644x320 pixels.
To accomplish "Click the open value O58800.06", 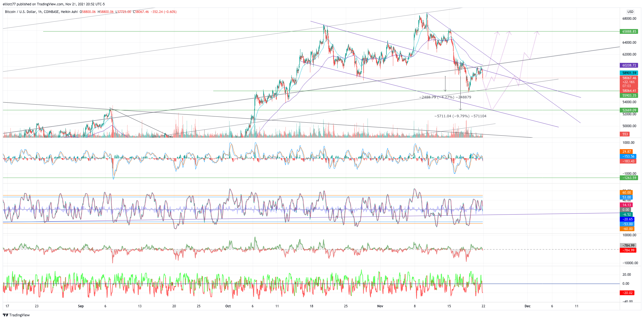I will point(88,12).
